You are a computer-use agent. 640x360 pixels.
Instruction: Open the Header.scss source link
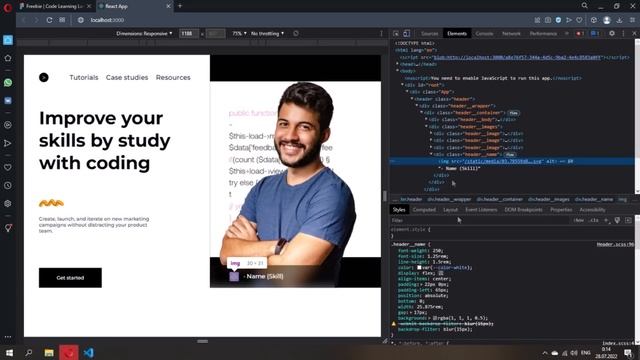click(x=615, y=244)
